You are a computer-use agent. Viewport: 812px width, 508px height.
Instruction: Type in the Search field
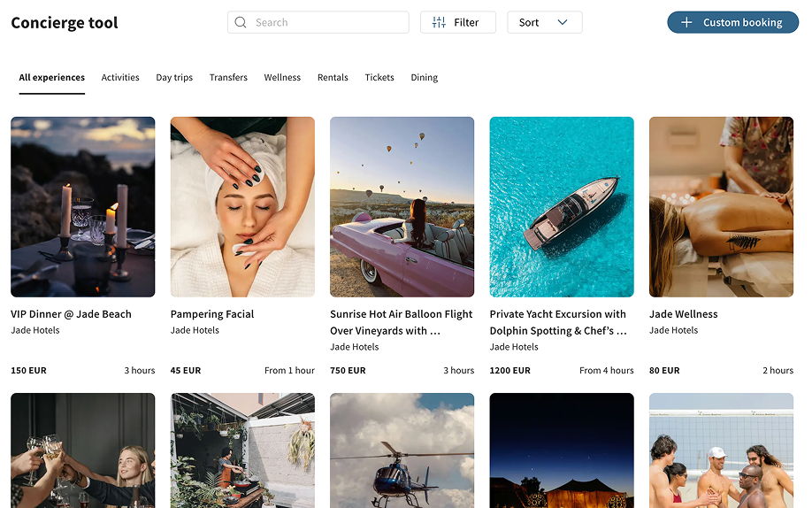coord(327,23)
